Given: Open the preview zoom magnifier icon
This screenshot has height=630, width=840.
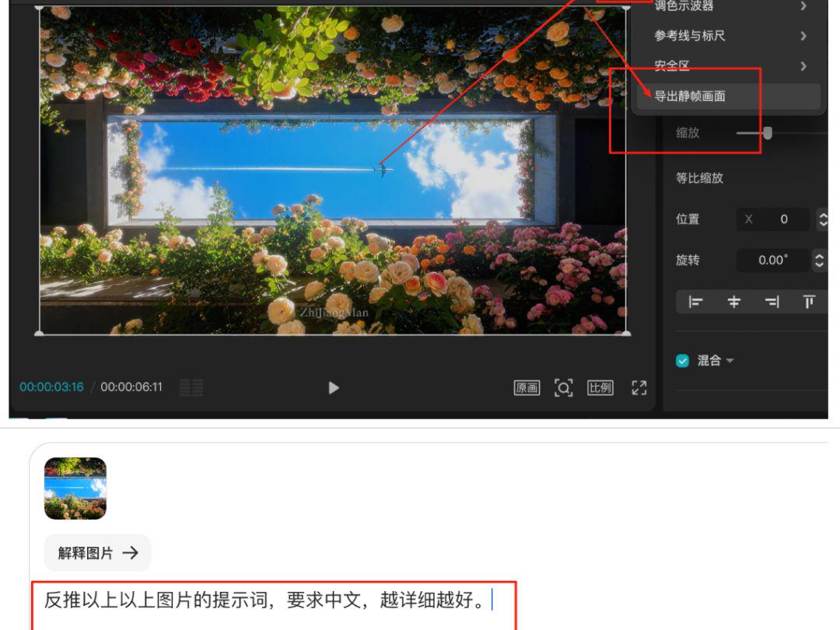Looking at the screenshot, I should click(564, 387).
